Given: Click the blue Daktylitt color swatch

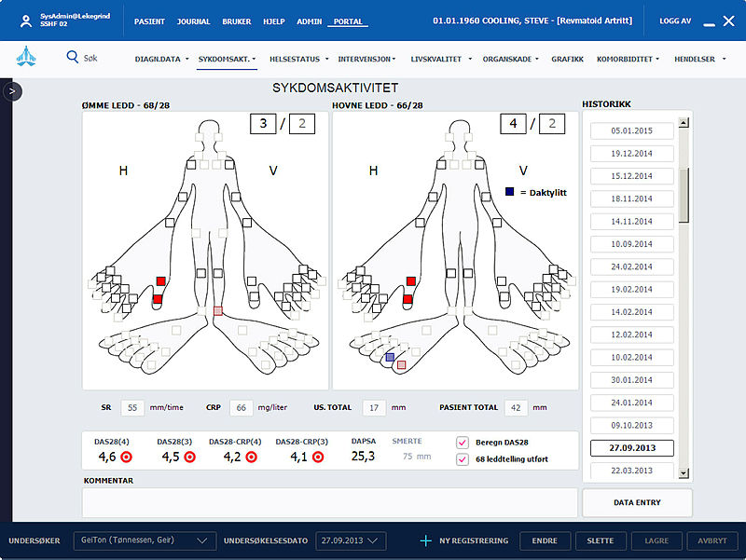Looking at the screenshot, I should (510, 192).
